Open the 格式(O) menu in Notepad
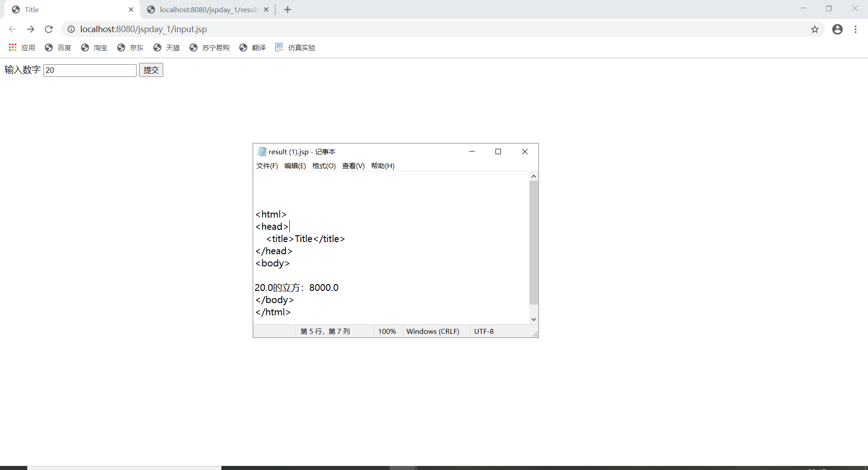The height and width of the screenshot is (470, 868). coord(324,166)
